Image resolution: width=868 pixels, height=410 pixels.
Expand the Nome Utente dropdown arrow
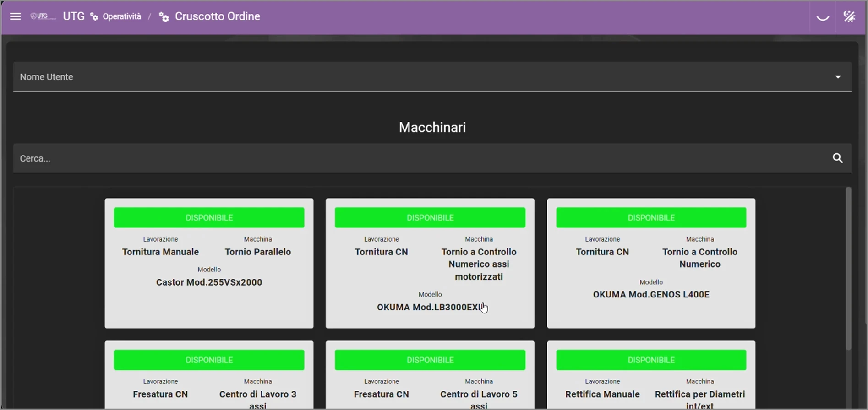[x=838, y=77]
